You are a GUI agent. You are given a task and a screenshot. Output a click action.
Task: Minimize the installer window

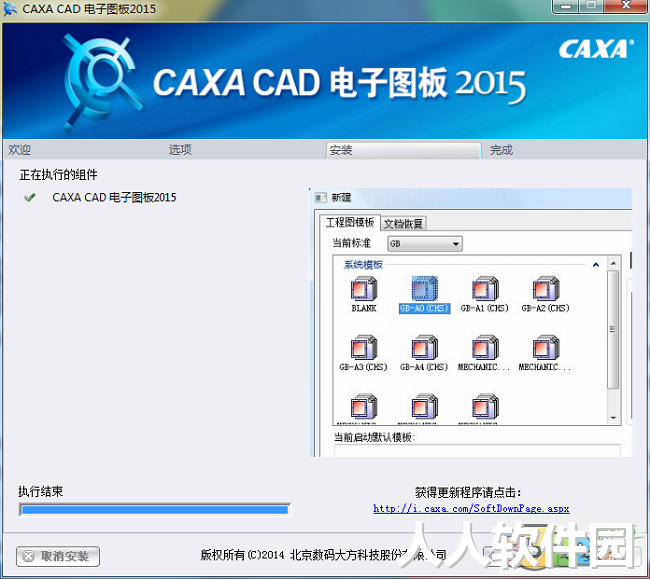coord(565,6)
